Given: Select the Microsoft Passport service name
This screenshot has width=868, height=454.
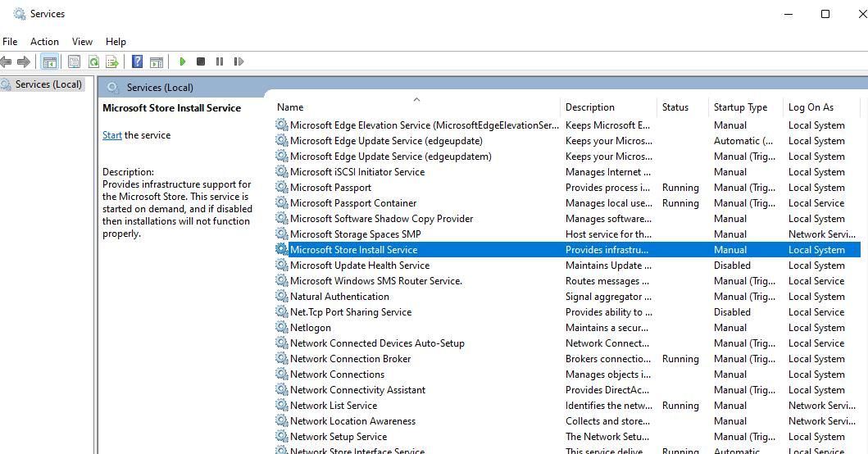Looking at the screenshot, I should click(330, 187).
